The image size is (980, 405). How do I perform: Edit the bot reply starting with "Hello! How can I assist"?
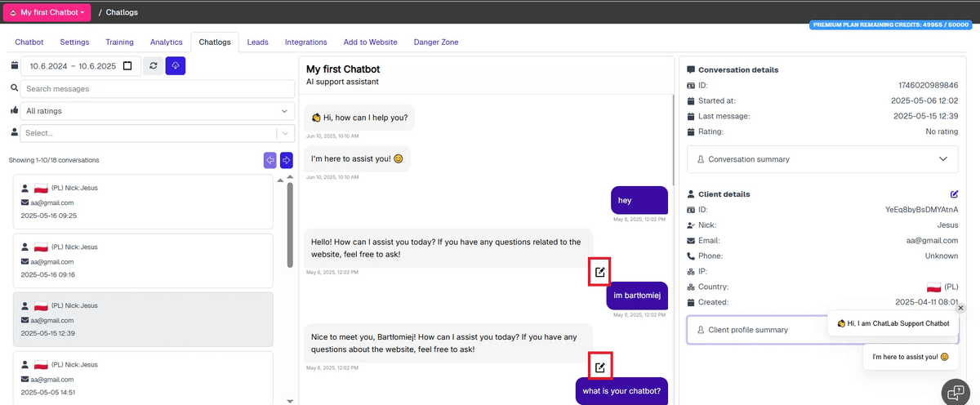coord(600,273)
